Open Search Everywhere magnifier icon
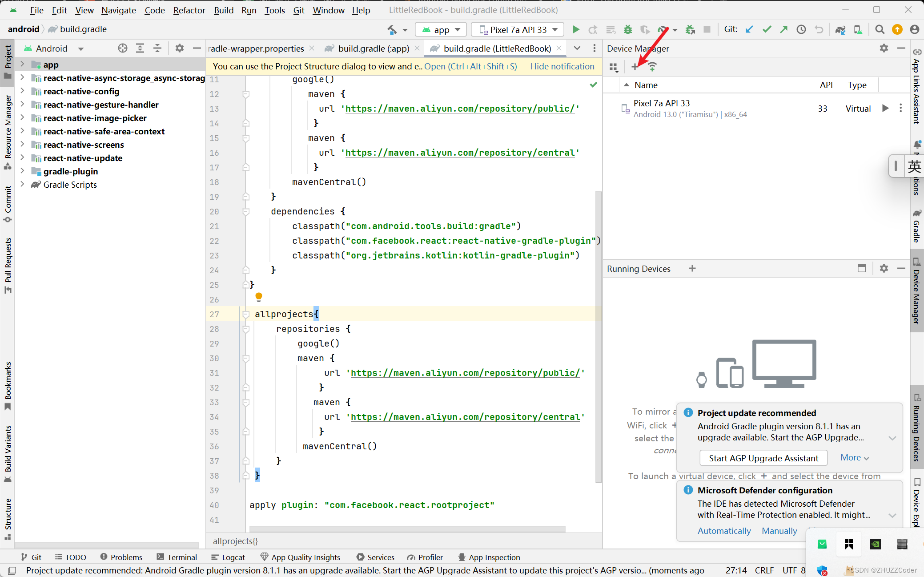This screenshot has width=924, height=577. click(x=879, y=29)
